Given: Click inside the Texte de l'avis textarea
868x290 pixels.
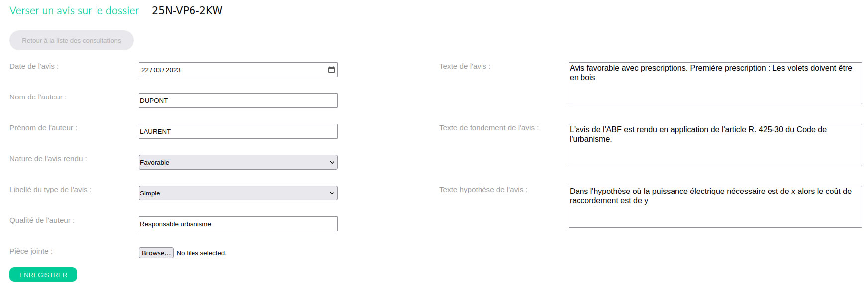Looking at the screenshot, I should pos(715,83).
